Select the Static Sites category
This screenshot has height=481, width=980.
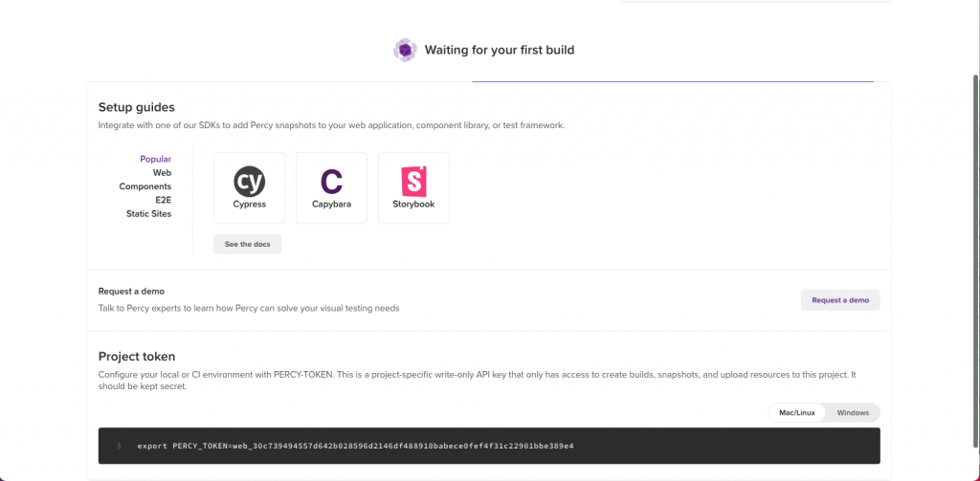148,213
